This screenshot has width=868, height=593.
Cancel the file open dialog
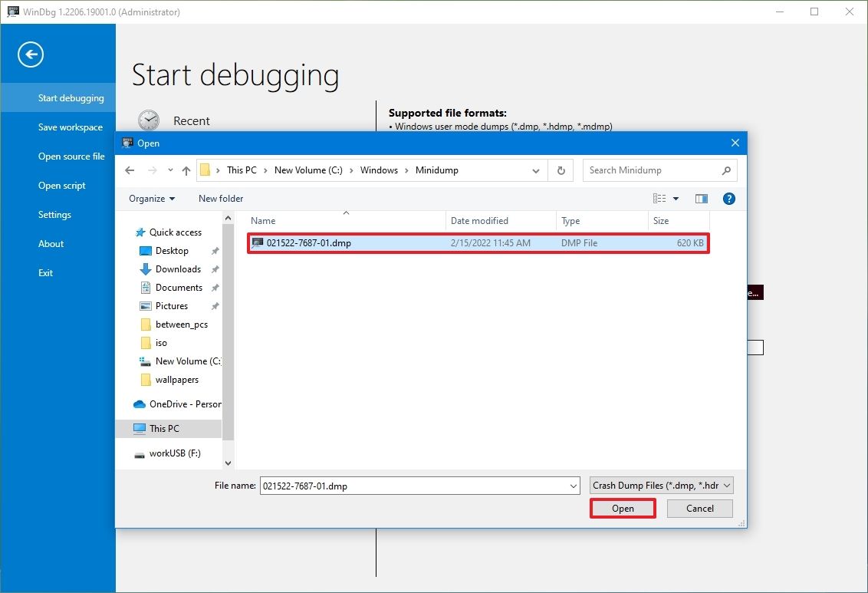click(x=699, y=508)
